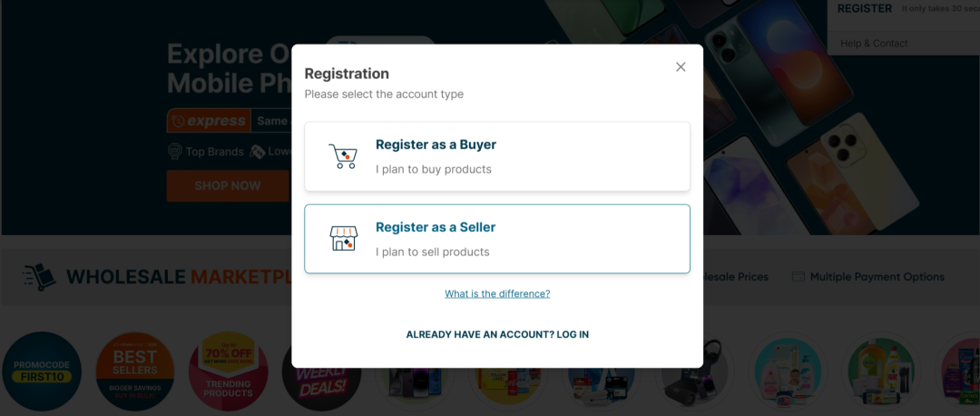Click the REGISTER menu item at top right
980x416 pixels.
[864, 9]
